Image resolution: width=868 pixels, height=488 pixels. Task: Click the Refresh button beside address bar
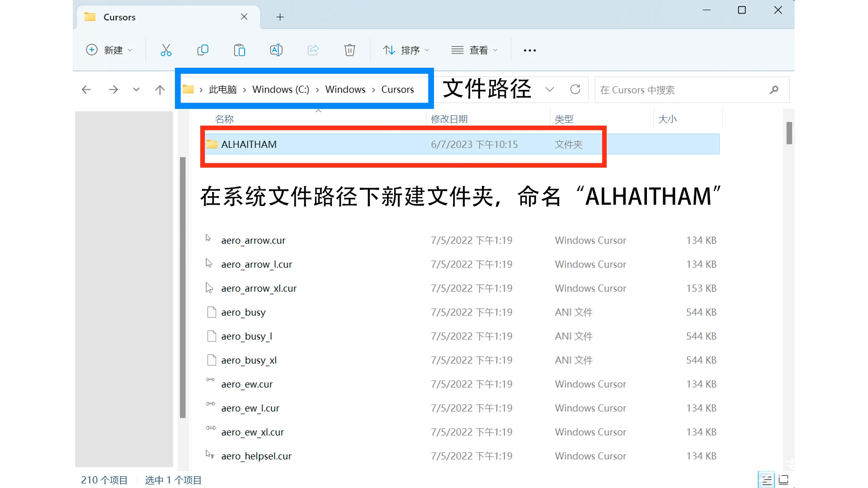point(575,89)
